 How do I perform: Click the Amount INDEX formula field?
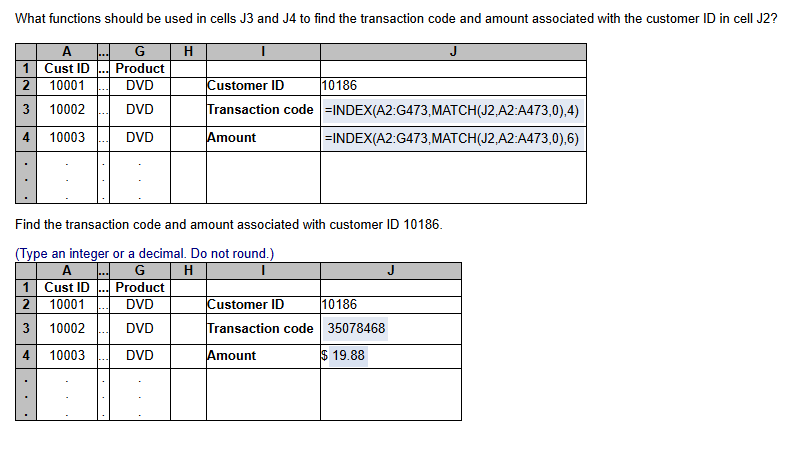(453, 138)
